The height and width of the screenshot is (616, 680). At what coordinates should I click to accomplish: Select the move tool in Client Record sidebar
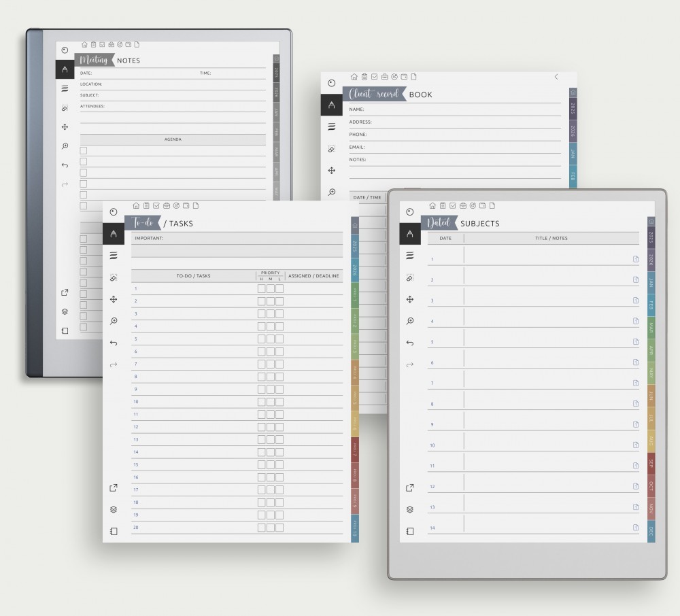click(x=332, y=171)
